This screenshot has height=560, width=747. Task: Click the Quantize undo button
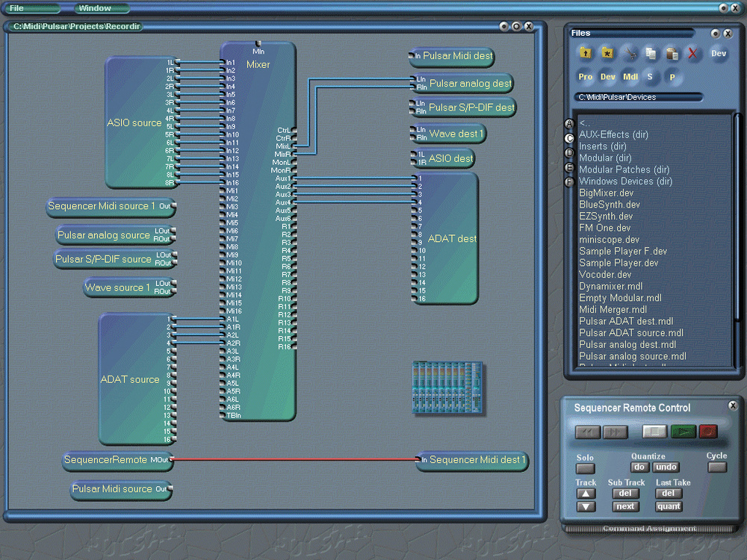pos(666,467)
